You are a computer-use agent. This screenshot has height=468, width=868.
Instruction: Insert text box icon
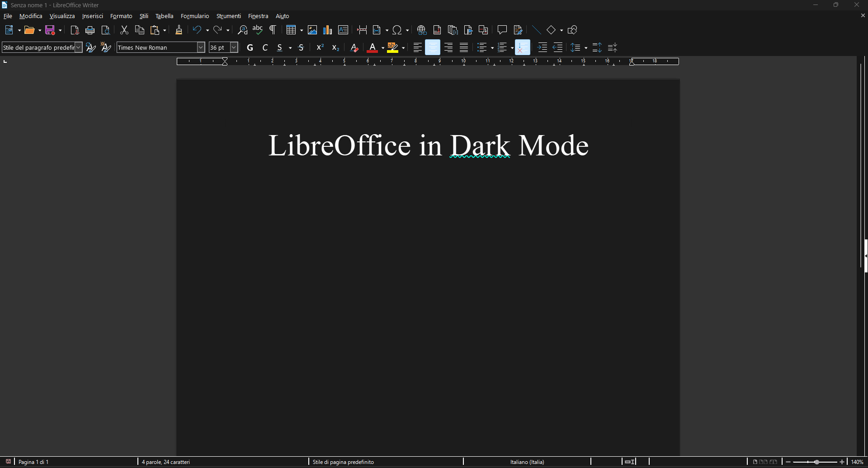coord(343,30)
